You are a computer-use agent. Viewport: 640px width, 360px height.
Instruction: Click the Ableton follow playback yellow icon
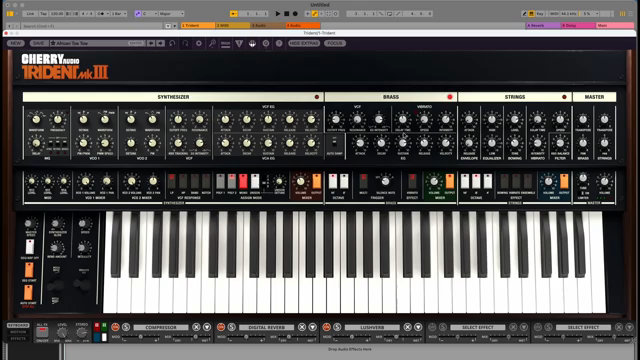[233, 13]
